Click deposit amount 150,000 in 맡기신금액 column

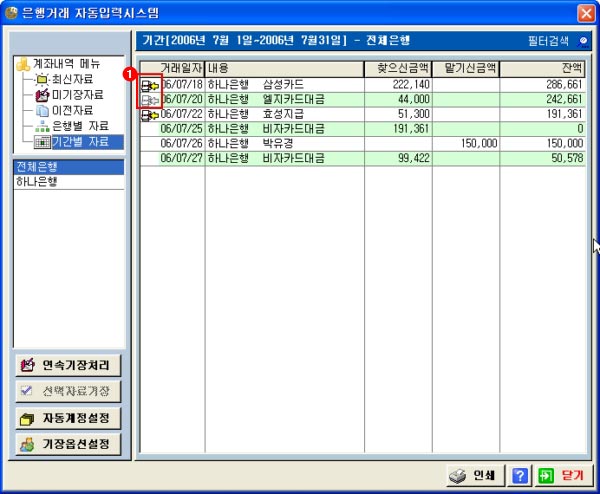(479, 144)
